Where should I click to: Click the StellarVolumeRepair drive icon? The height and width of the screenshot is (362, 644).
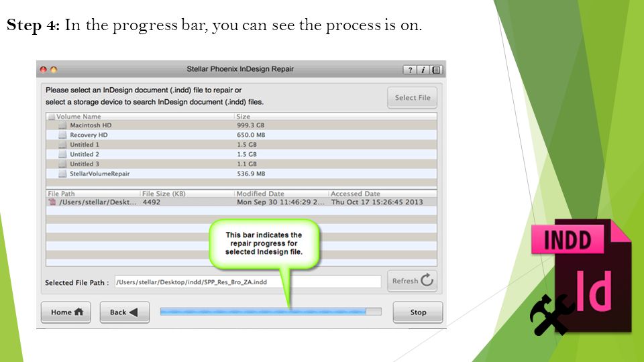tap(62, 174)
